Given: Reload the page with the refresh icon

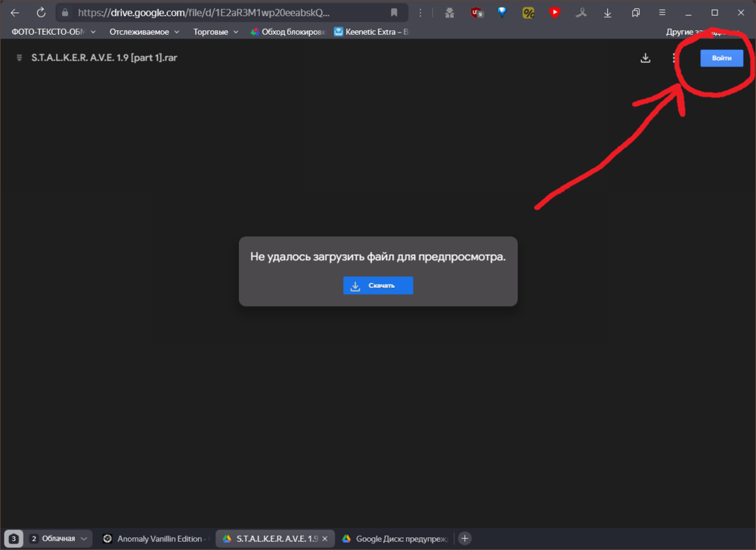Looking at the screenshot, I should coord(41,13).
